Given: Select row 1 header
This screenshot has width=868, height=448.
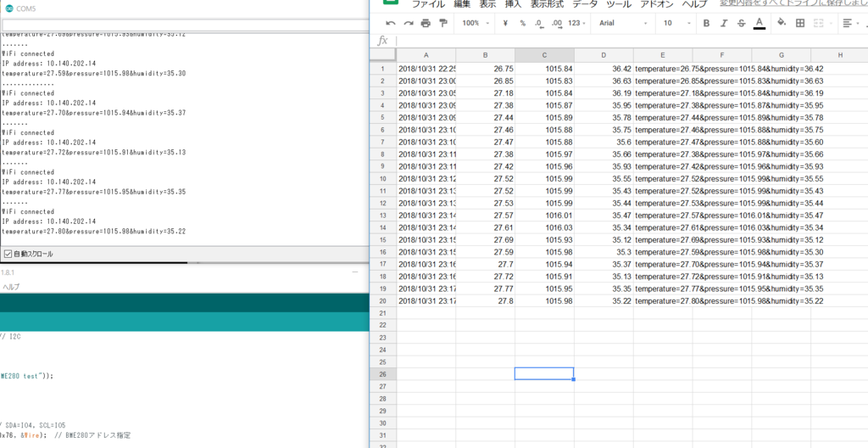Looking at the screenshot, I should point(382,69).
